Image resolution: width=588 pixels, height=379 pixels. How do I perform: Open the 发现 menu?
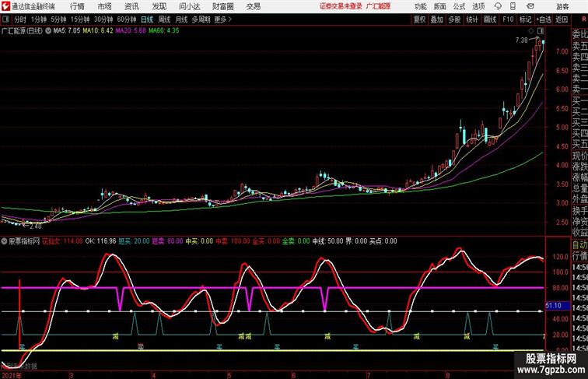tap(159, 6)
